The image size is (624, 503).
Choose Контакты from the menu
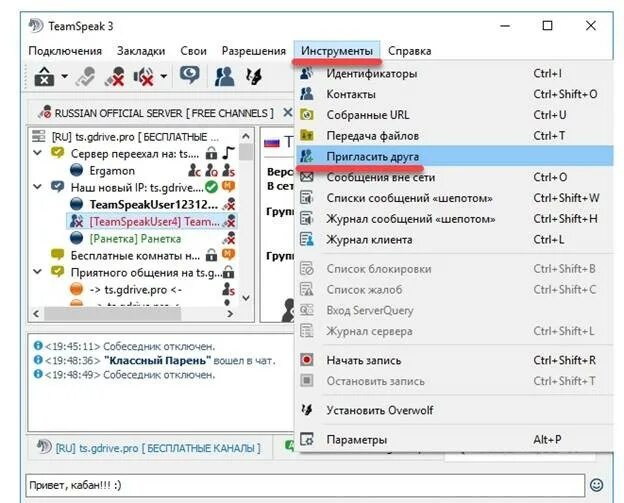[x=454, y=94]
